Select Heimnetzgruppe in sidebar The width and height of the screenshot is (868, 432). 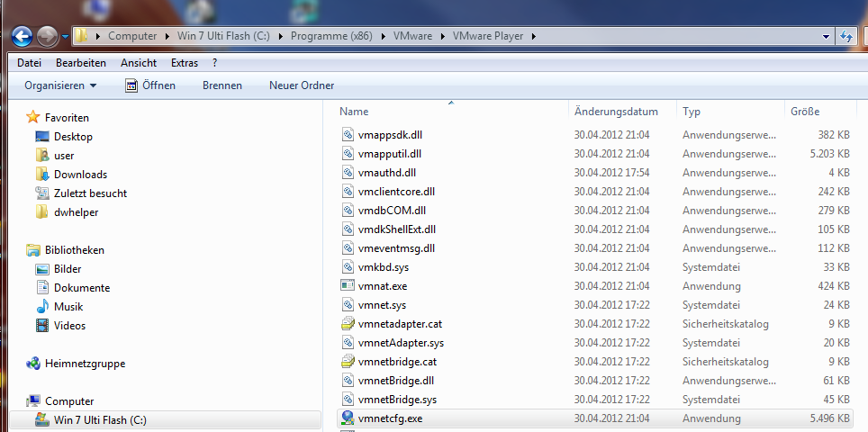85,364
